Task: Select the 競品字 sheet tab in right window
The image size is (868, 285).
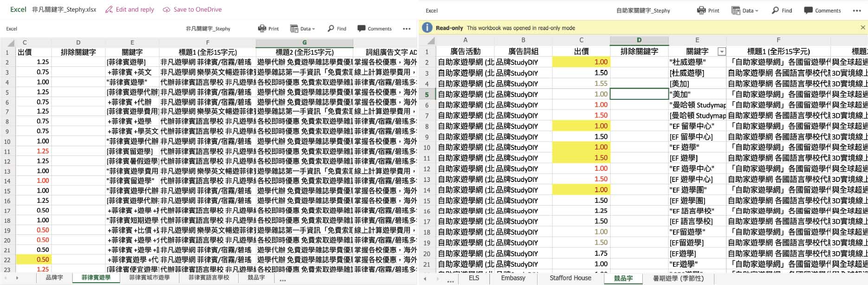Action: [x=623, y=279]
